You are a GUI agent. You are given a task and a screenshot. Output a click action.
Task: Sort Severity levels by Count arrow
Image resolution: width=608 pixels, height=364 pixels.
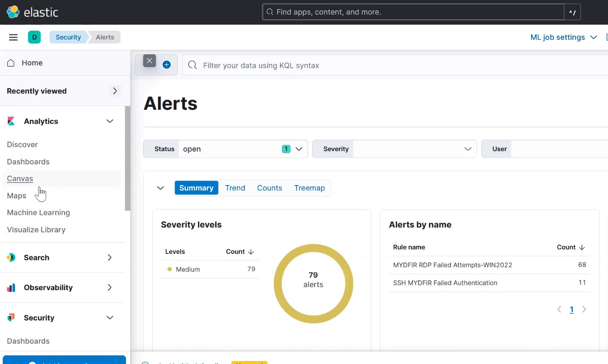pos(251,252)
